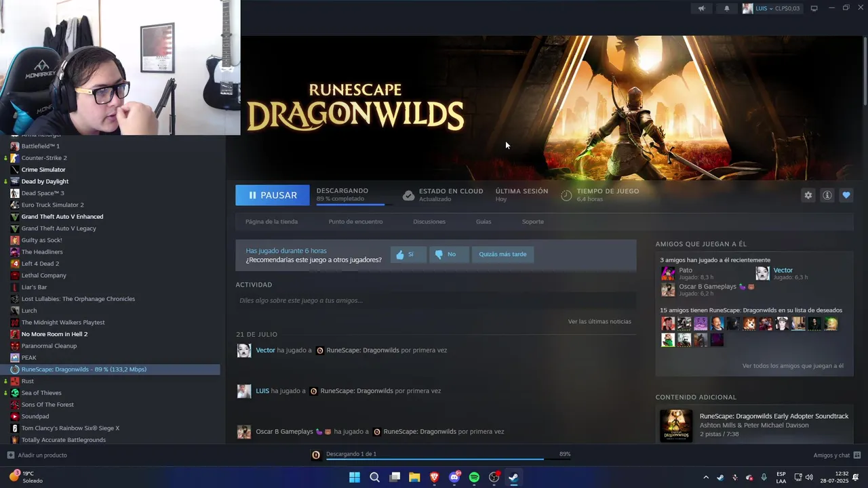Click the Estado en Cloud icon
The width and height of the screenshot is (868, 488).
[408, 195]
